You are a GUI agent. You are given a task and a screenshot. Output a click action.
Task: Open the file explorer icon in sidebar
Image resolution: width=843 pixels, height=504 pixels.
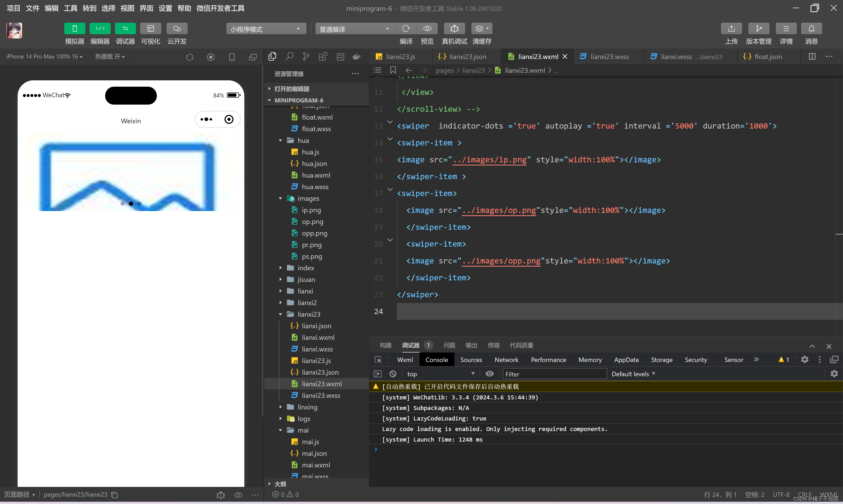point(272,56)
